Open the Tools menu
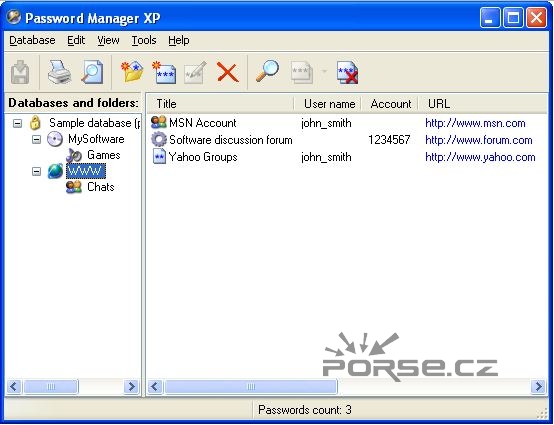 tap(144, 40)
